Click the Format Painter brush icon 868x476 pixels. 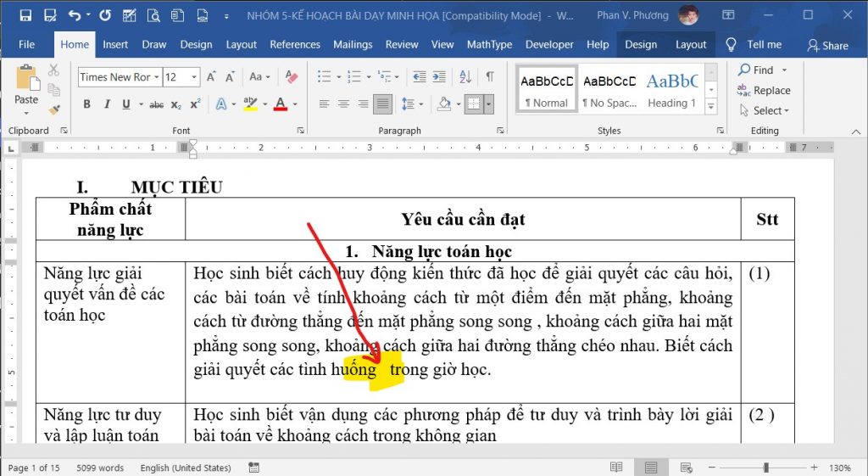click(x=53, y=109)
